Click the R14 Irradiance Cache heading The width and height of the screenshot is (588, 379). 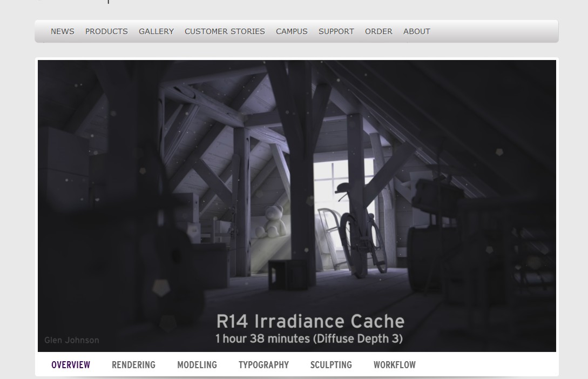(x=310, y=322)
